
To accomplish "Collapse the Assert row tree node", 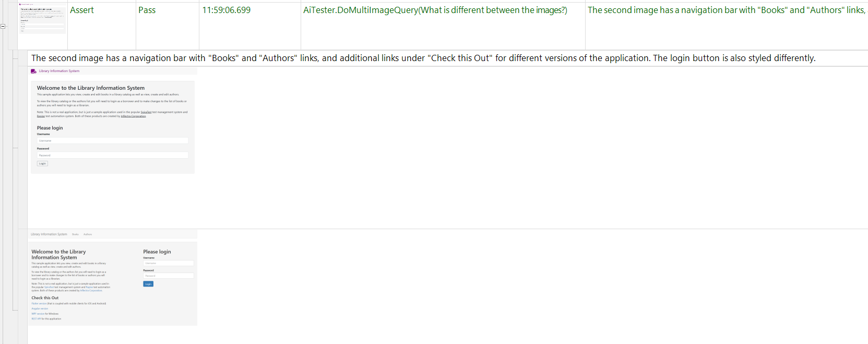I will pos(3,26).
